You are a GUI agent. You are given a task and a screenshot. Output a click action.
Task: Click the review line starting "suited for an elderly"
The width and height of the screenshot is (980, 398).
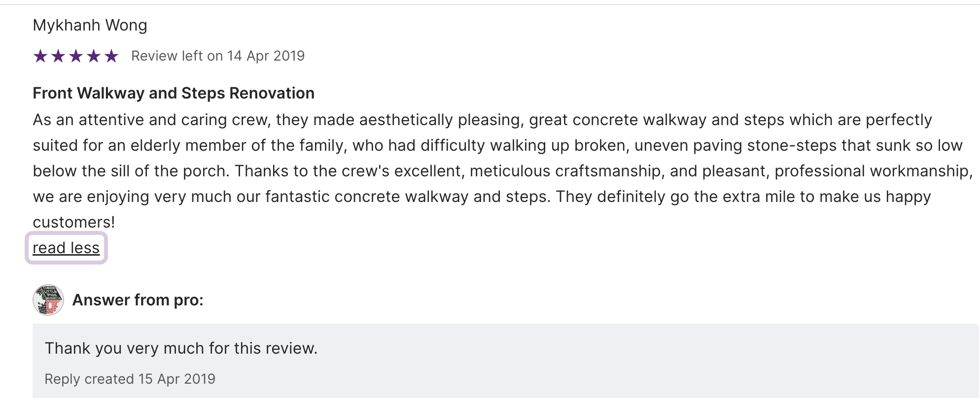tap(497, 145)
